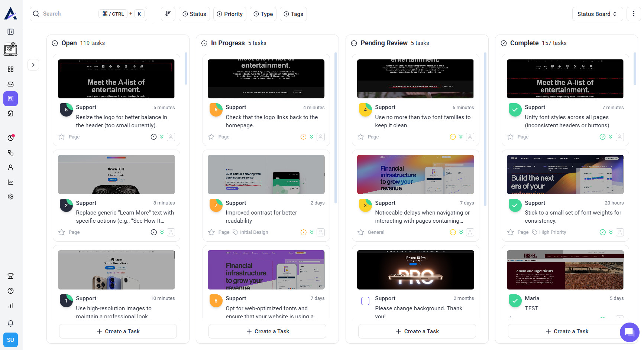Open the trophy icon in sidebar
This screenshot has width=644, height=350.
click(11, 276)
